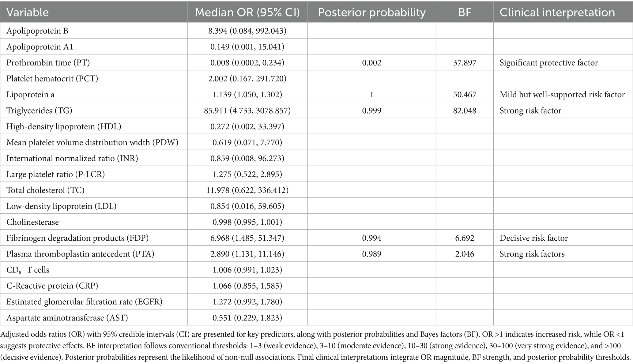Click the Median OR (95% CI) header

click(247, 13)
